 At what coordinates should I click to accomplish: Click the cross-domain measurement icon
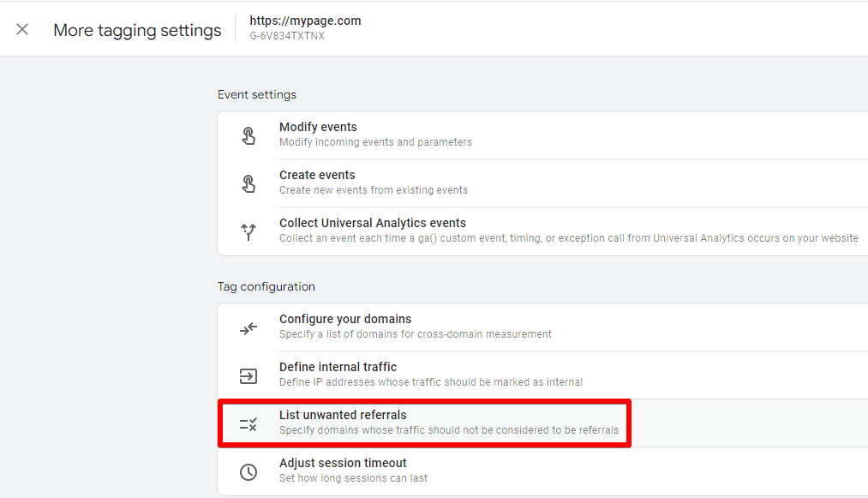[x=248, y=327]
